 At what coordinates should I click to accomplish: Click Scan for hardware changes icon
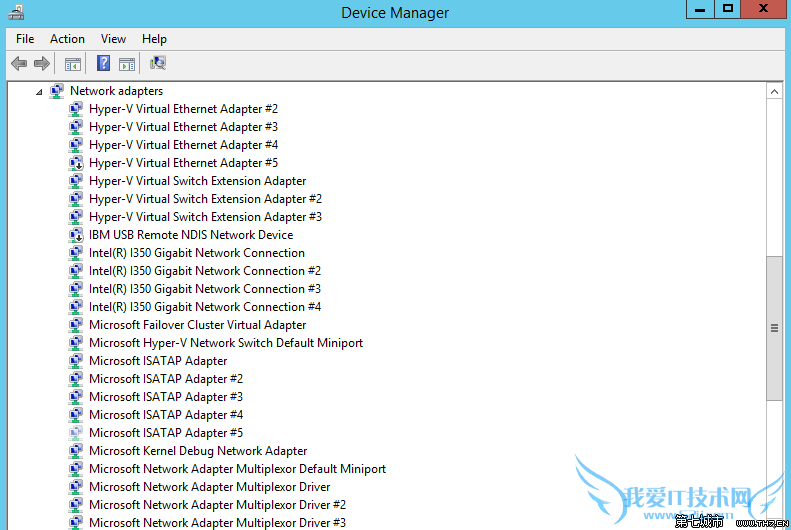158,63
